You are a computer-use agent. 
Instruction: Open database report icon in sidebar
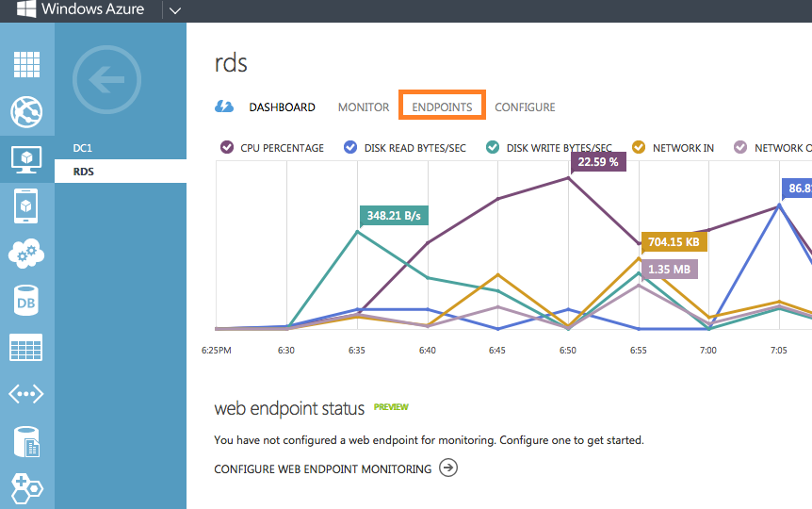point(26,442)
